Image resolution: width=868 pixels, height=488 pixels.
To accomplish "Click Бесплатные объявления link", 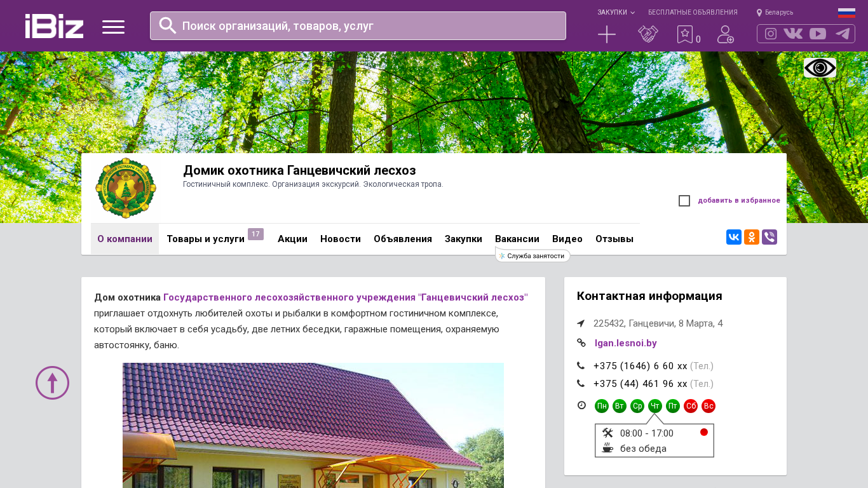I will coord(693,12).
